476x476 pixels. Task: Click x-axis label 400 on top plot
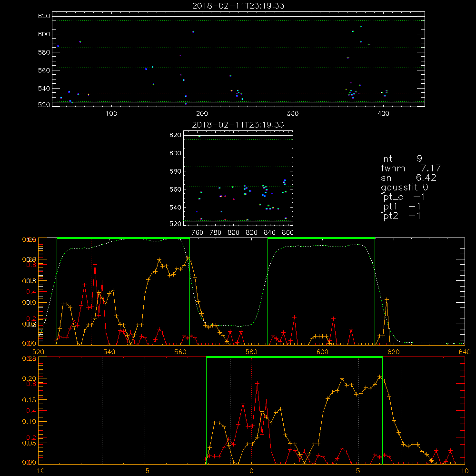383,114
